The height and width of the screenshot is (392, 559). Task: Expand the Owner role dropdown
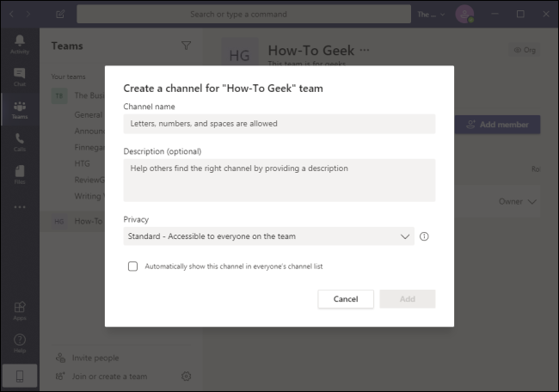click(x=518, y=201)
